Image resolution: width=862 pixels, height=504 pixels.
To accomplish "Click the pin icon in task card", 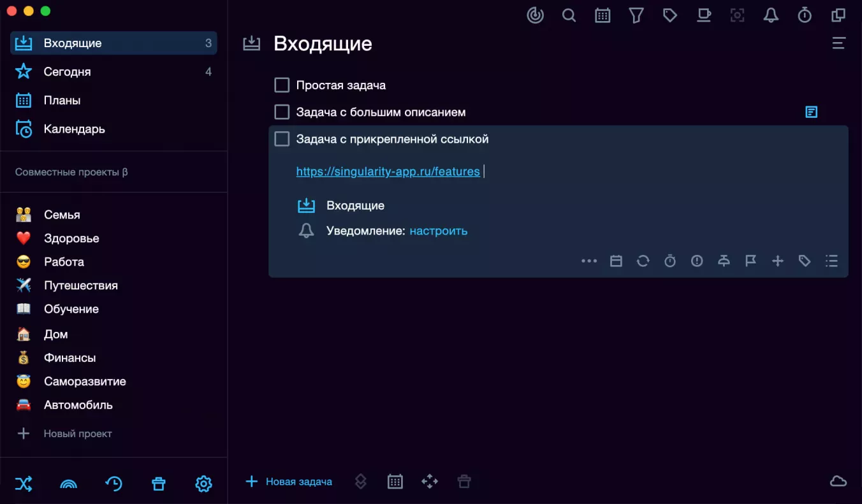I will coord(724,261).
